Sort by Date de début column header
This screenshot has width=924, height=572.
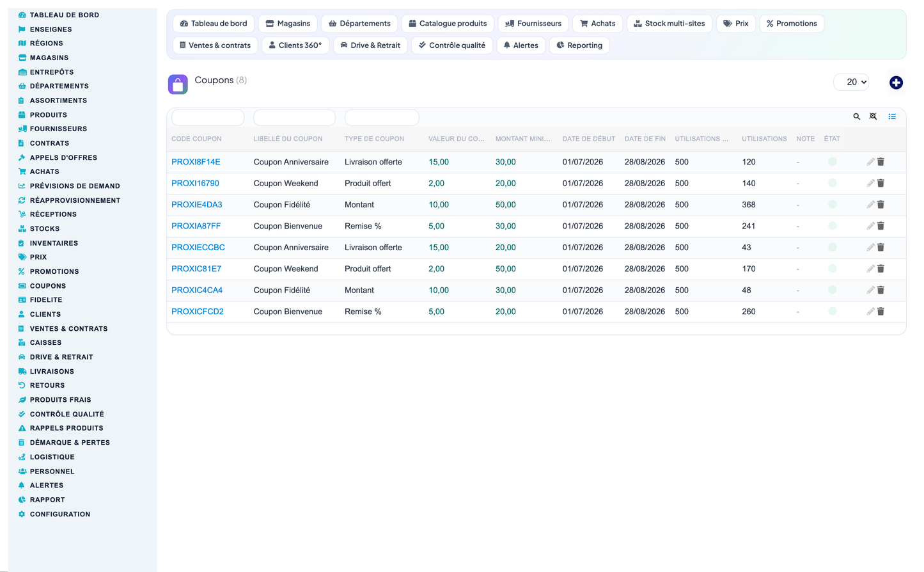point(589,139)
